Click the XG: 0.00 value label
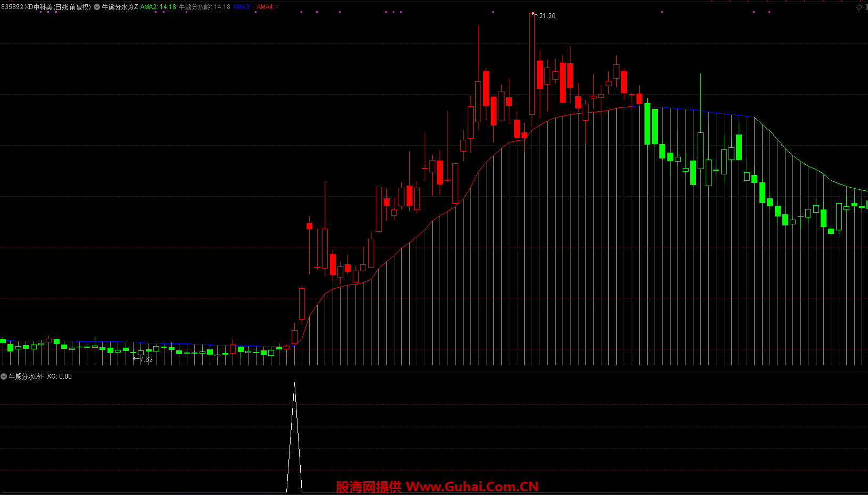Screen dimensions: 868x495 [59, 376]
